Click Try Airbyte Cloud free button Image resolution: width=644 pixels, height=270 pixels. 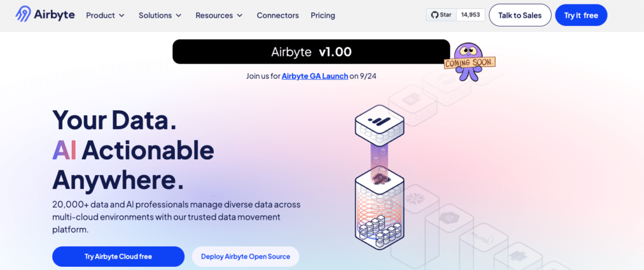pos(118,256)
